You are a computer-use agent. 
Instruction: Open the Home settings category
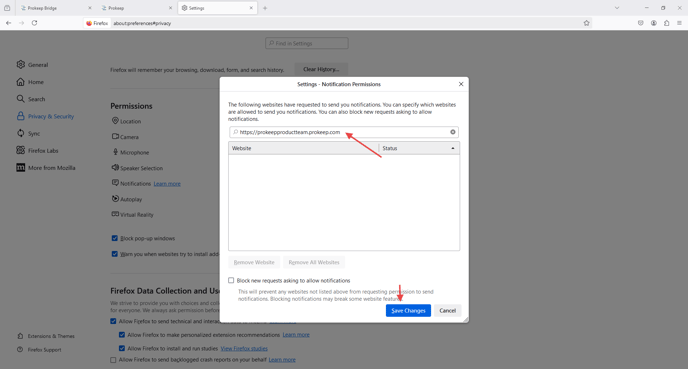[30, 82]
